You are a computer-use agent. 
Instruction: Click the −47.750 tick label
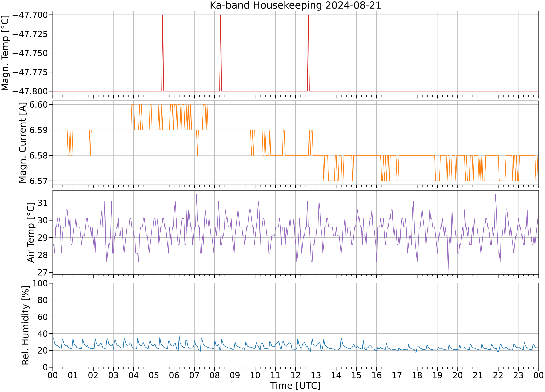[x=30, y=53]
